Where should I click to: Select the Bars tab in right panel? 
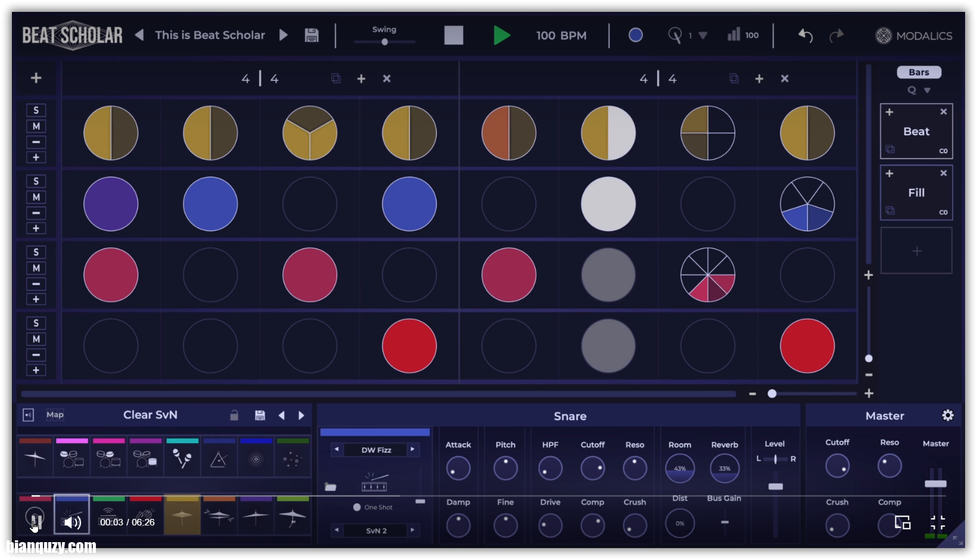click(x=919, y=72)
